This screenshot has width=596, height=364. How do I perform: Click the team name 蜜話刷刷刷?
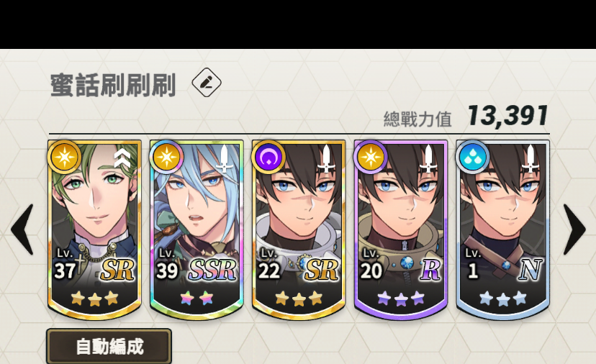click(x=113, y=85)
